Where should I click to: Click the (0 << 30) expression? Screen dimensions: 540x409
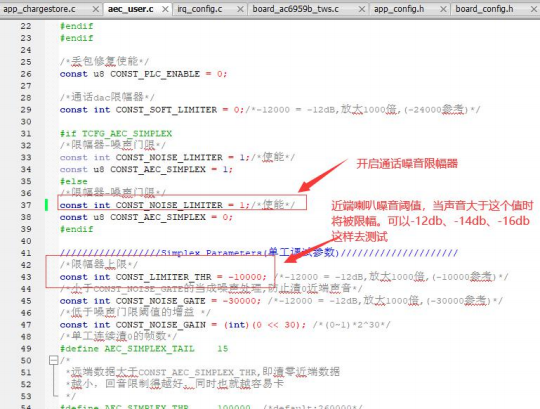coord(277,325)
